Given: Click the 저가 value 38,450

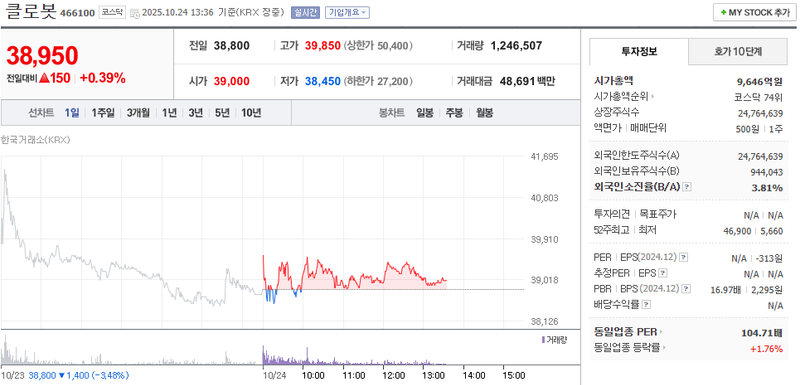Looking at the screenshot, I should [322, 81].
